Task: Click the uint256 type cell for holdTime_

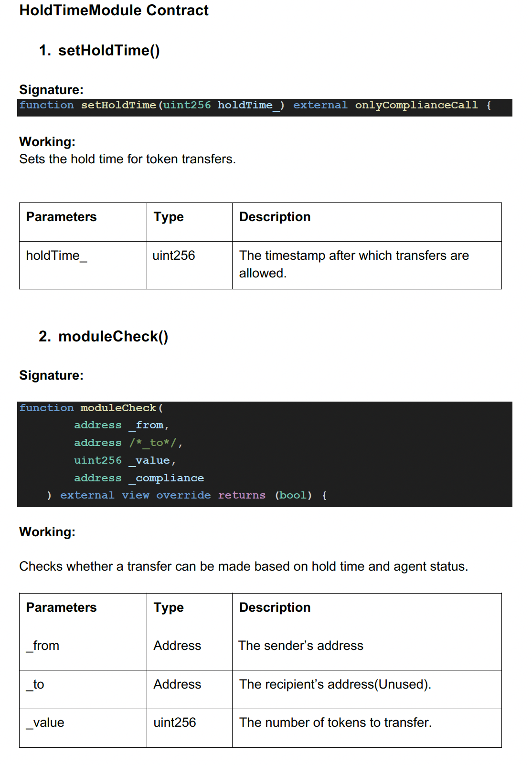Action: coord(174,256)
